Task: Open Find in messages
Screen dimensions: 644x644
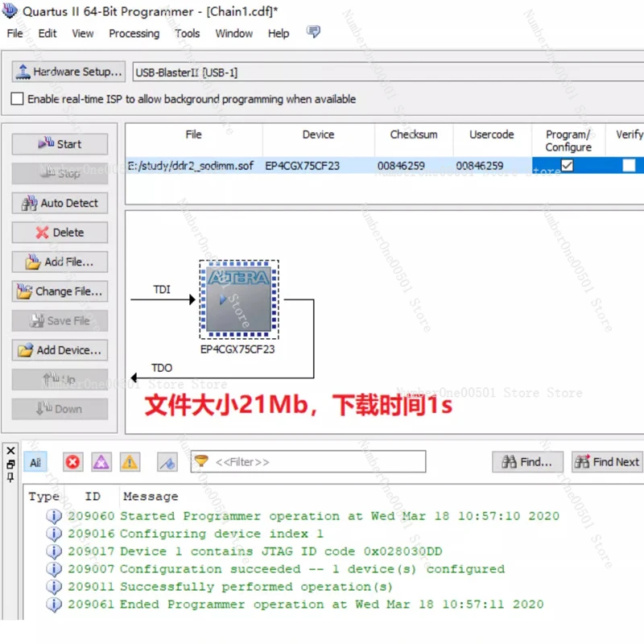Action: pos(527,462)
